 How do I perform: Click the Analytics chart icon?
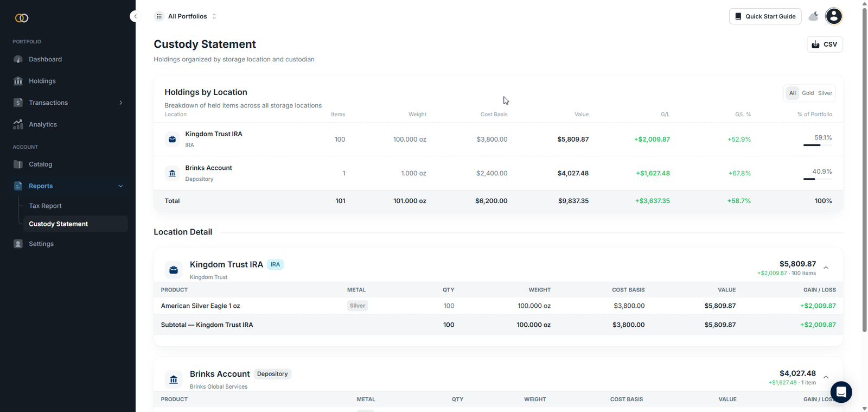(x=18, y=124)
